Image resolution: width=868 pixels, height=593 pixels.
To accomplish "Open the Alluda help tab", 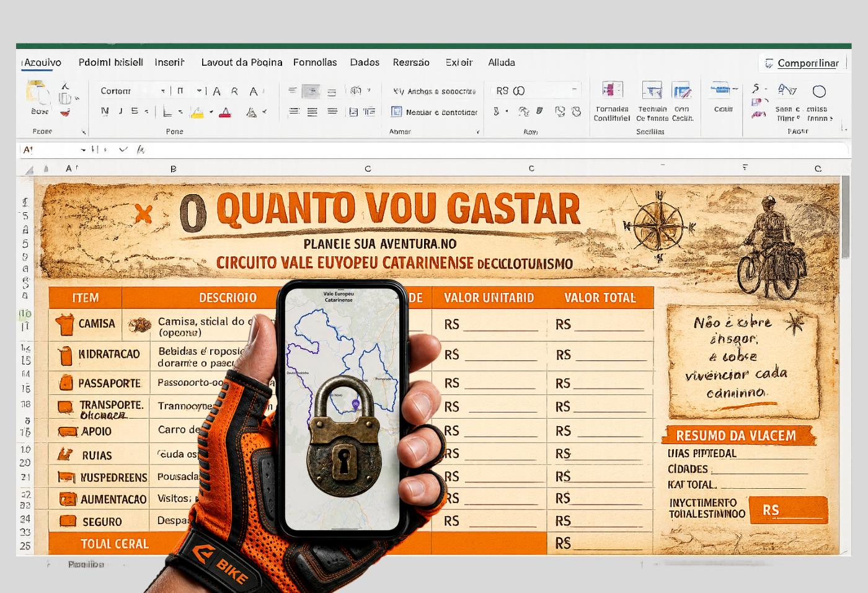I will (502, 63).
